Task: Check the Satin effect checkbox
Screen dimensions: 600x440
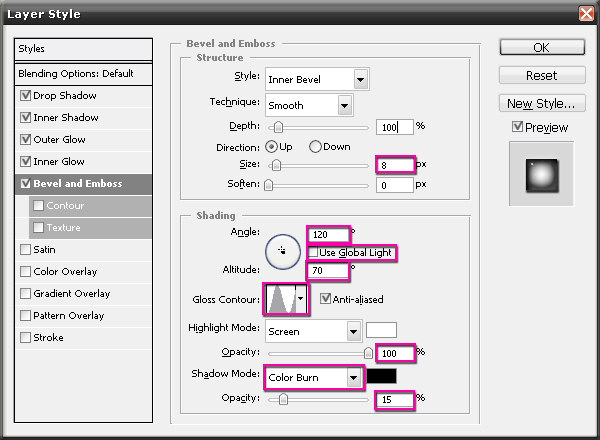Action: point(26,249)
